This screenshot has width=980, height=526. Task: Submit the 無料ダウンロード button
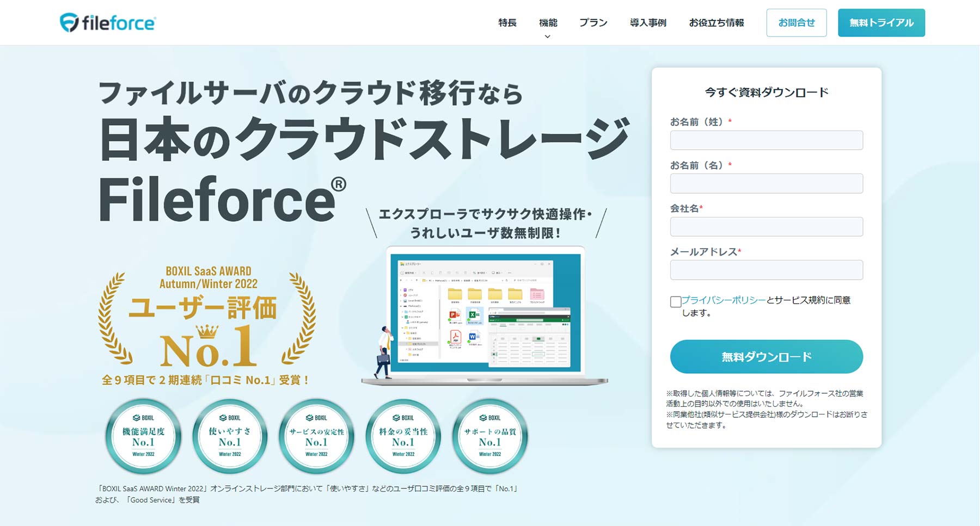point(766,357)
